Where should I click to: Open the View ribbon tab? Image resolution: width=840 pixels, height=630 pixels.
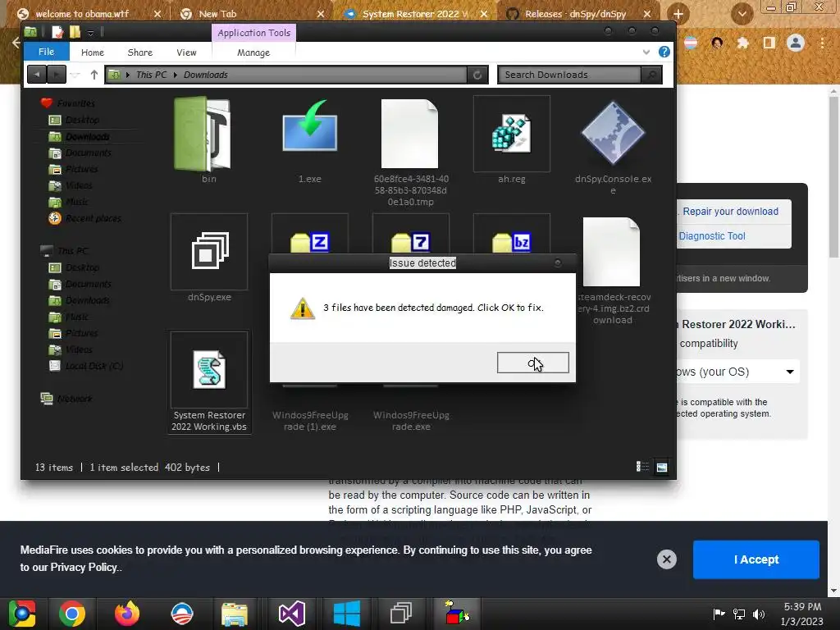tap(186, 52)
